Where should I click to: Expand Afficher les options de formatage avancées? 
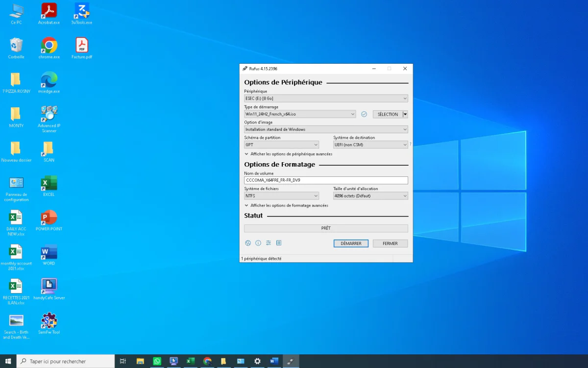tap(286, 205)
